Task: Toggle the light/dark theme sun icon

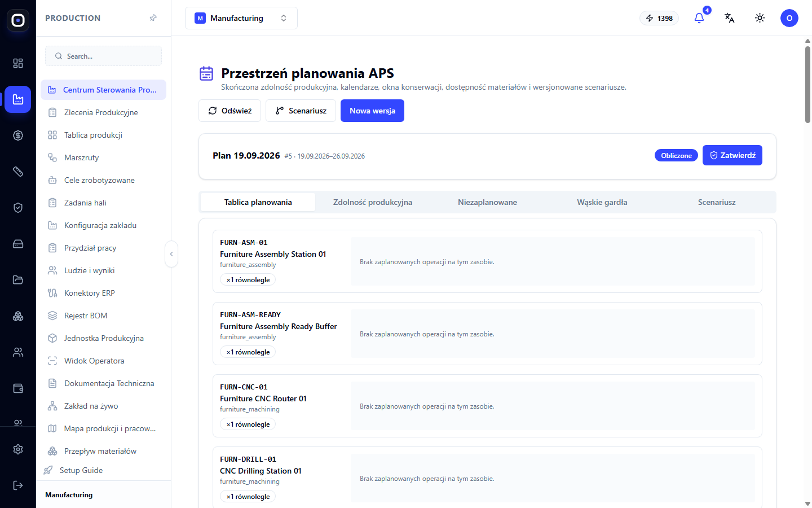Action: click(760, 18)
